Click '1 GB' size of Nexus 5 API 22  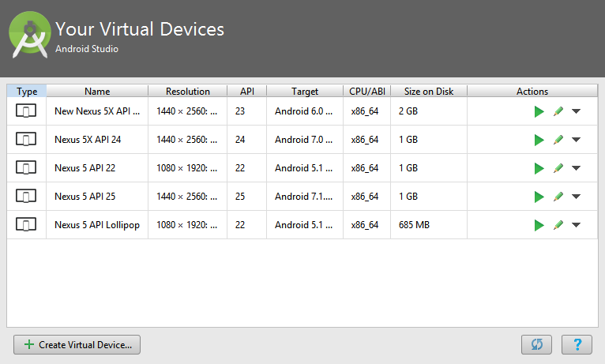429,168
